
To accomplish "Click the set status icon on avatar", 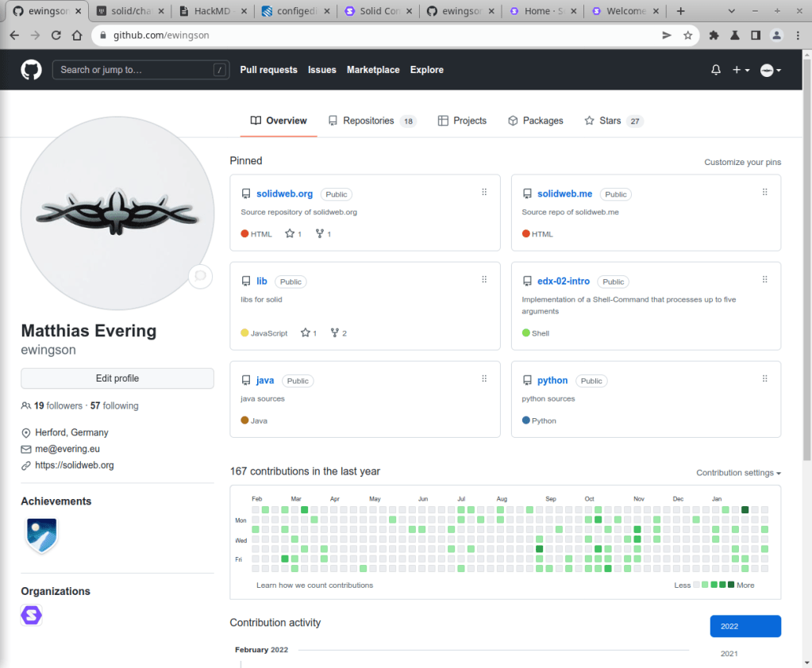I will click(x=201, y=276).
